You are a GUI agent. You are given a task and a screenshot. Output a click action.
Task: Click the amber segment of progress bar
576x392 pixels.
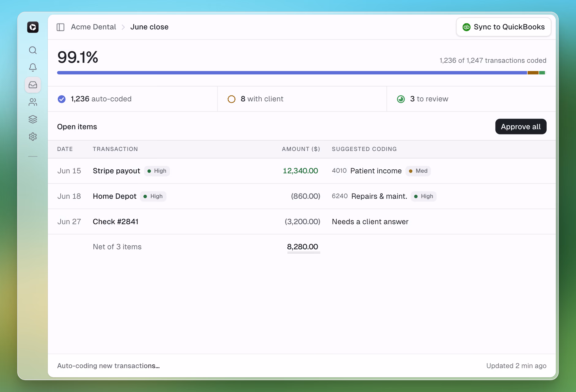coord(533,73)
